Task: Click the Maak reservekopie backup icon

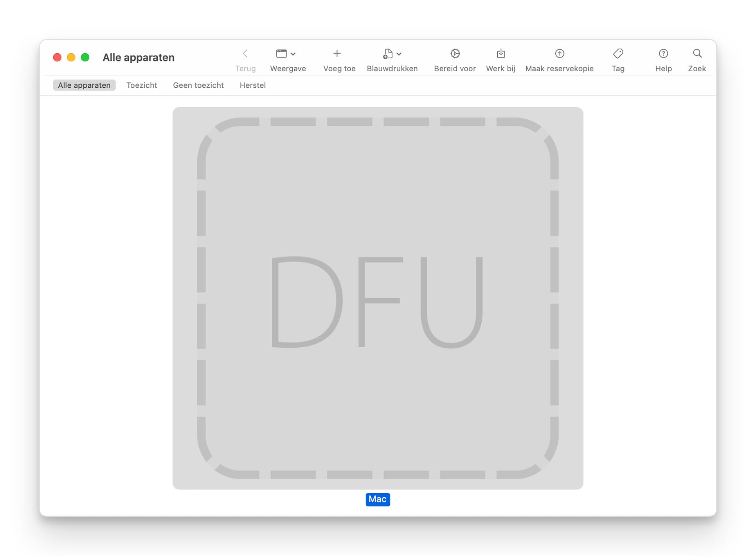Action: pos(560,54)
